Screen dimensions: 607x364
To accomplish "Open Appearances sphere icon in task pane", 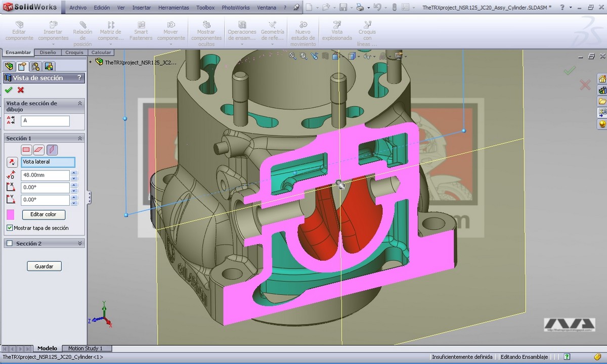I will coord(602,124).
